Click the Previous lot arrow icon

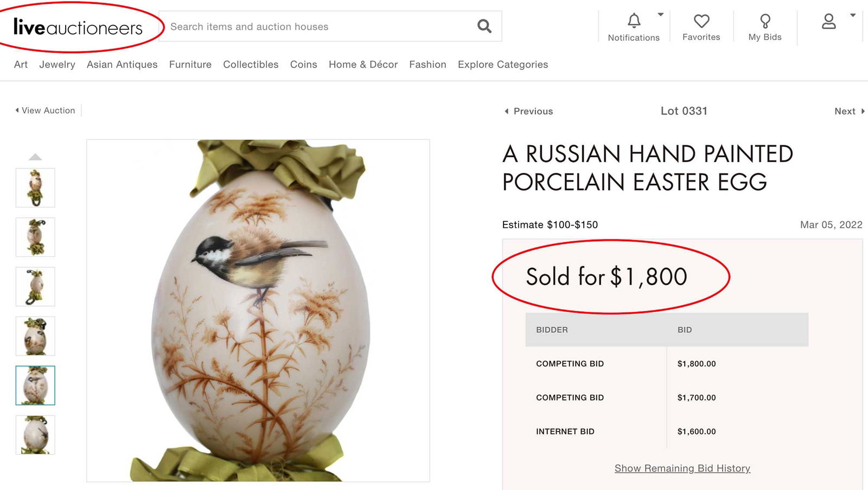coord(507,111)
